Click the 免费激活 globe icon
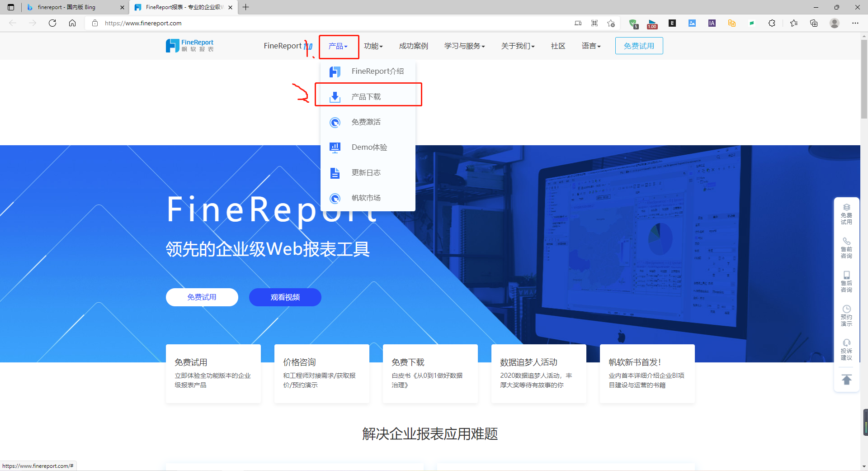Image resolution: width=868 pixels, height=471 pixels. (335, 122)
